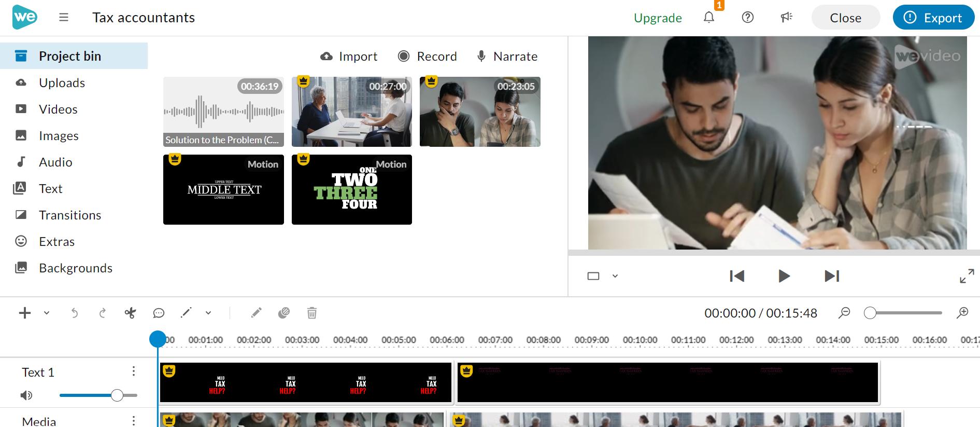Click the blue playhead marker on timeline
This screenshot has height=427, width=980.
(x=158, y=339)
